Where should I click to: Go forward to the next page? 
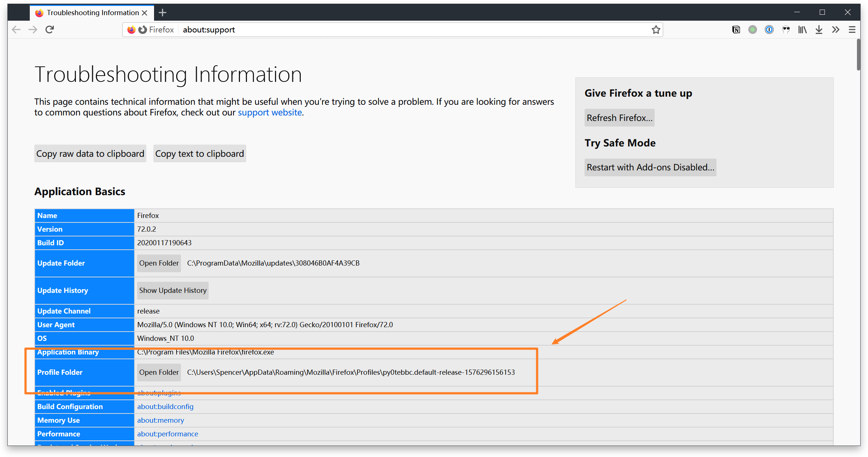tap(33, 30)
